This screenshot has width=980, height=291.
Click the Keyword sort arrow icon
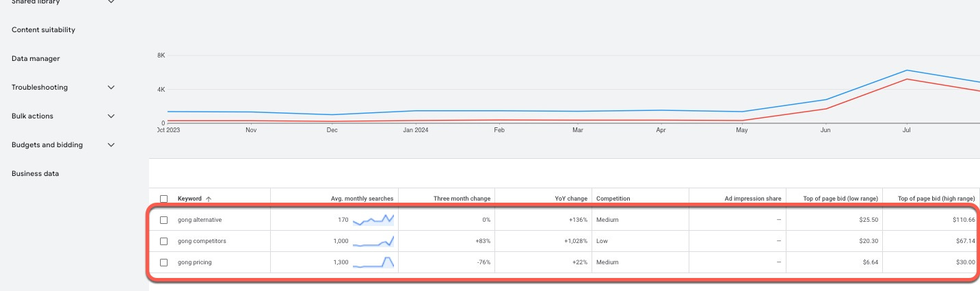(209, 199)
